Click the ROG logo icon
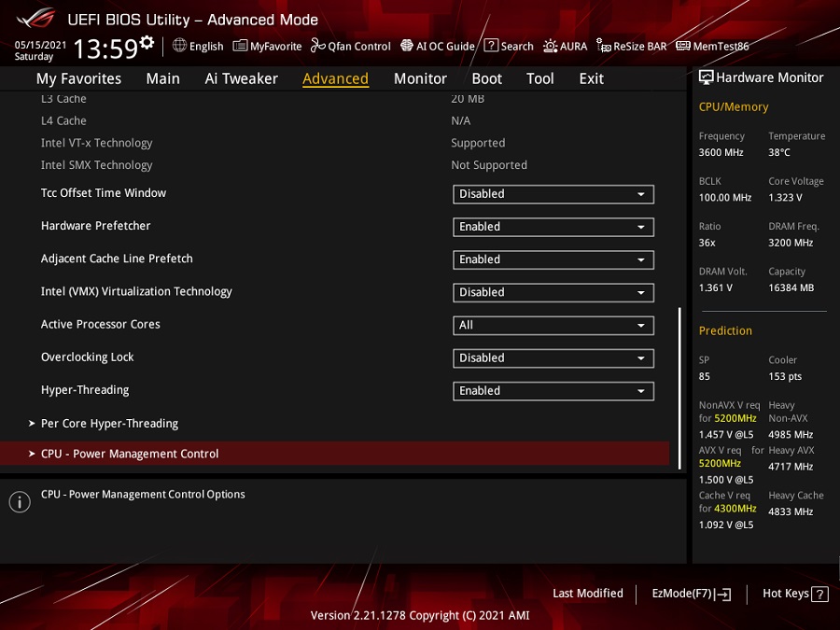 tap(35, 19)
